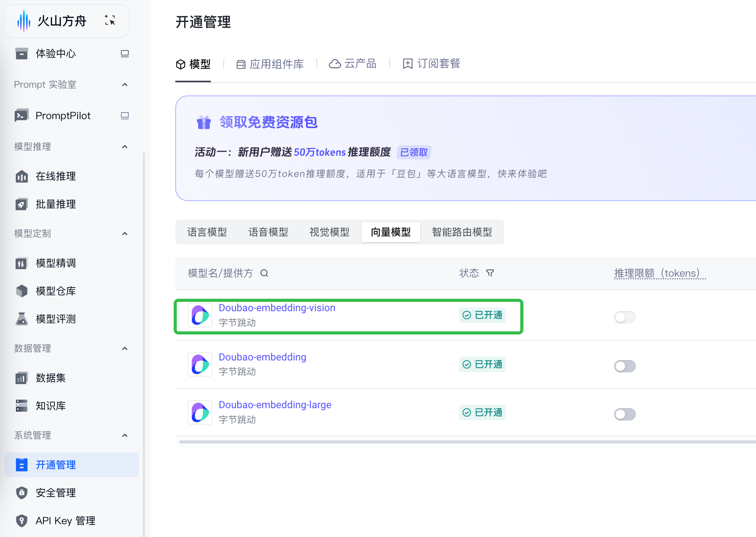
Task: Turn on the Doubao-embedding switch
Action: pyautogui.click(x=625, y=366)
